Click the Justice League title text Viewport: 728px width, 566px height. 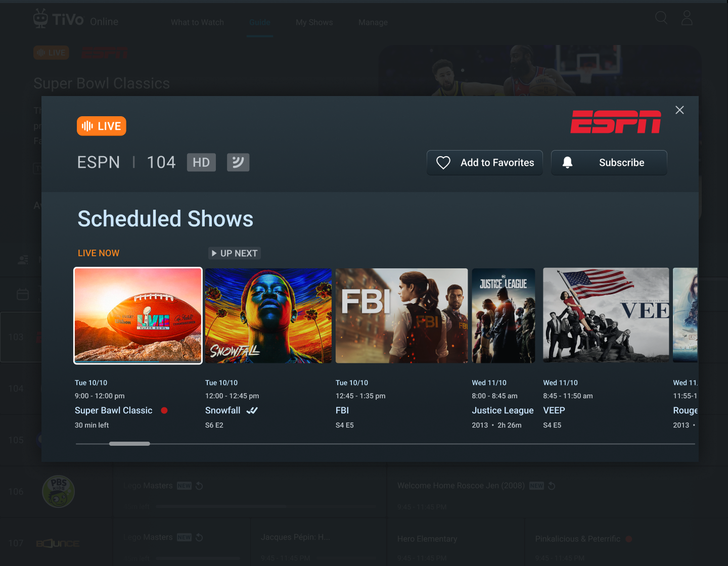point(503,410)
